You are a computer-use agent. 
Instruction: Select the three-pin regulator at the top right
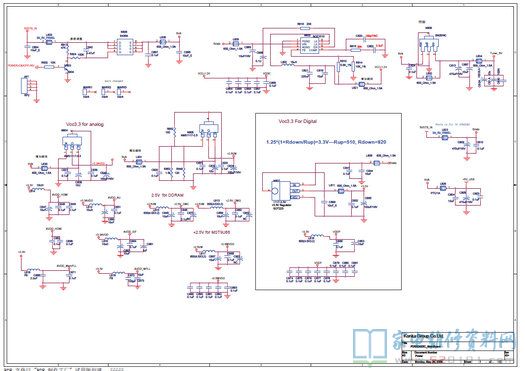(x=429, y=43)
